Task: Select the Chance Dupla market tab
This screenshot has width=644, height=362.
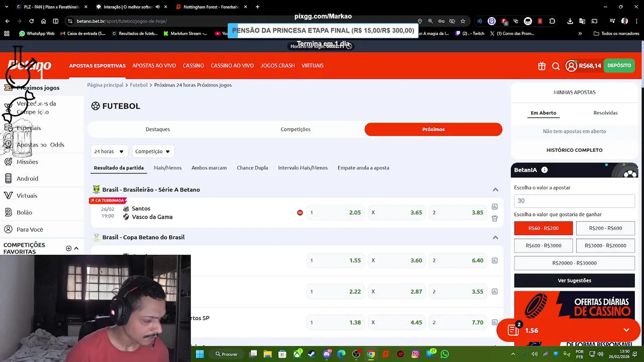Action: (252, 168)
